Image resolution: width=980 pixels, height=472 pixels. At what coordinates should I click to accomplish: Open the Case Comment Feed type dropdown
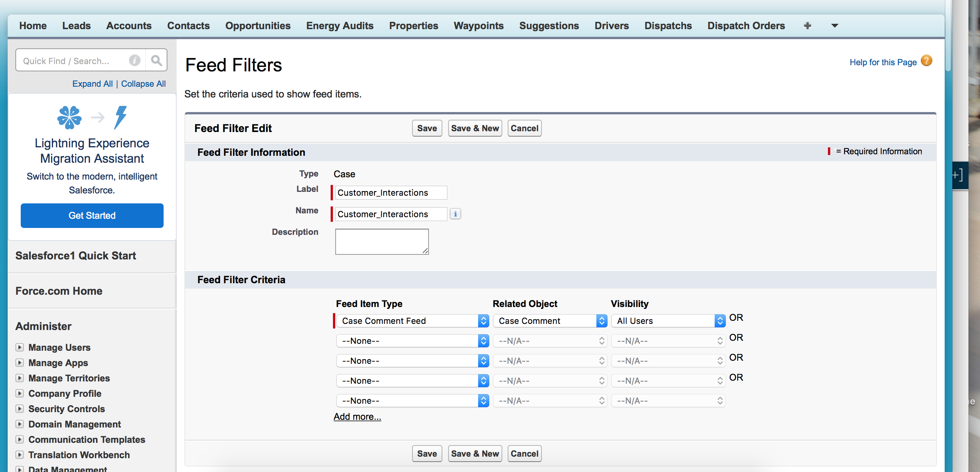pyautogui.click(x=412, y=321)
